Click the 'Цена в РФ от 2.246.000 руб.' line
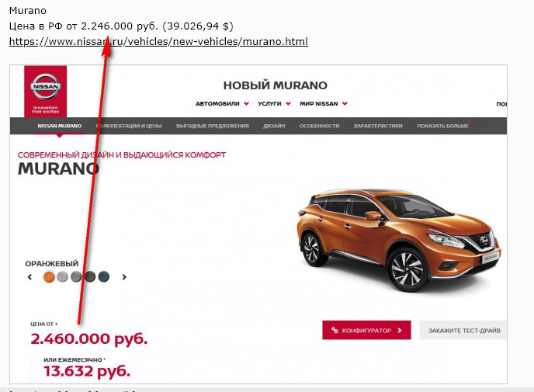 coord(121,26)
